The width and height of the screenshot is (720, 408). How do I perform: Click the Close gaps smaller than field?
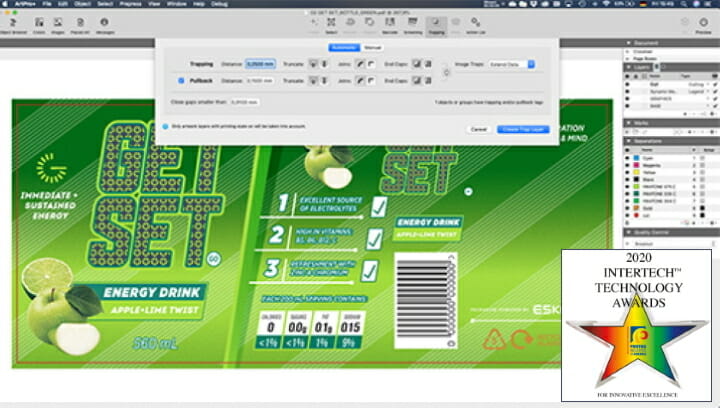click(x=244, y=102)
